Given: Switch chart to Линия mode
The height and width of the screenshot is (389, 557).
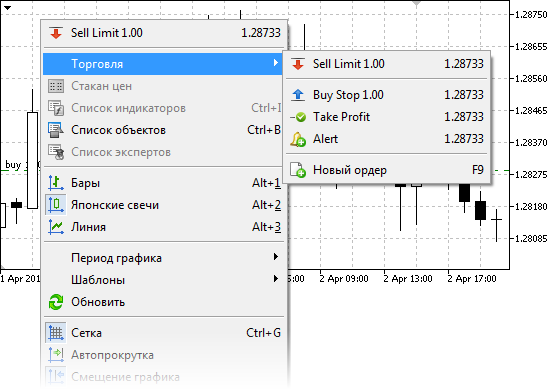Looking at the screenshot, I should pos(164,227).
